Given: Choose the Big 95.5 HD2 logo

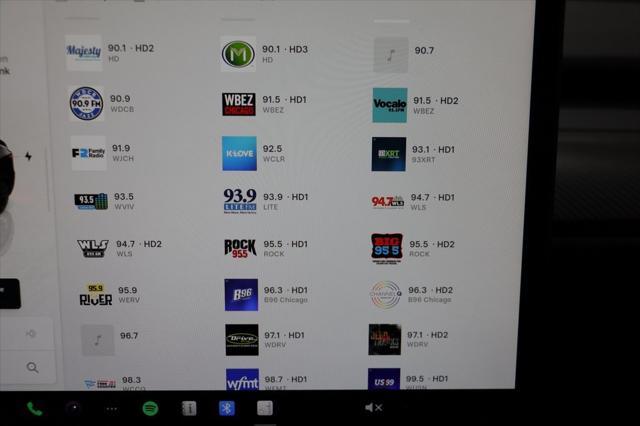Looking at the screenshot, I should pos(387,248).
